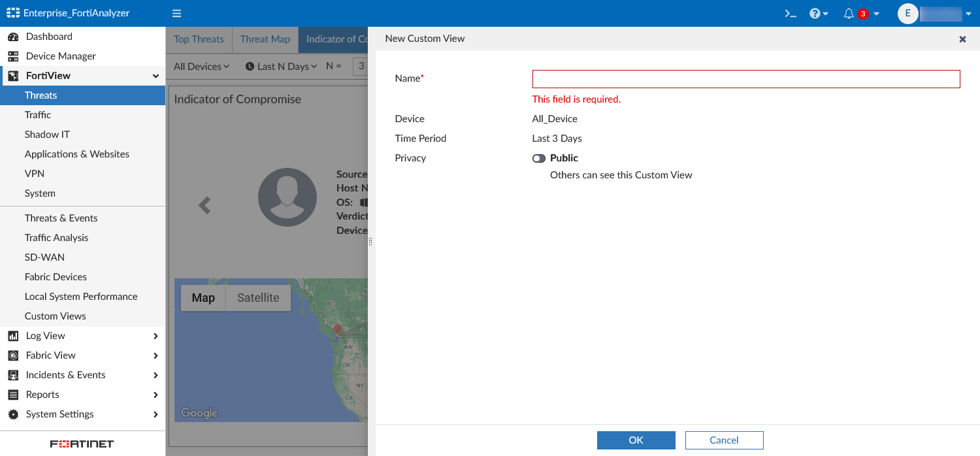This screenshot has width=980, height=456.
Task: Switch map to Map view
Action: click(x=203, y=298)
